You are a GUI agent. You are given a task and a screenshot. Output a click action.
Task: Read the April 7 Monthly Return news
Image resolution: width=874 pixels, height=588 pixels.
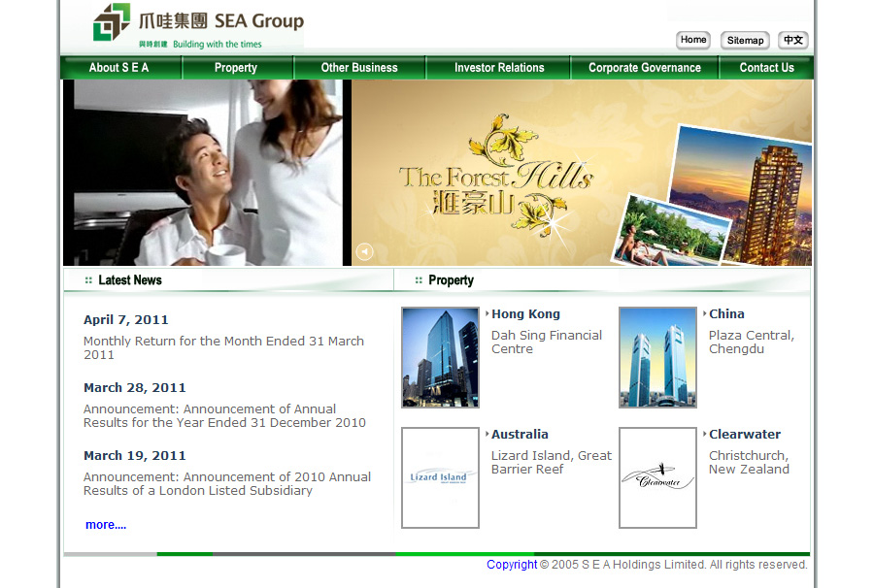(223, 347)
